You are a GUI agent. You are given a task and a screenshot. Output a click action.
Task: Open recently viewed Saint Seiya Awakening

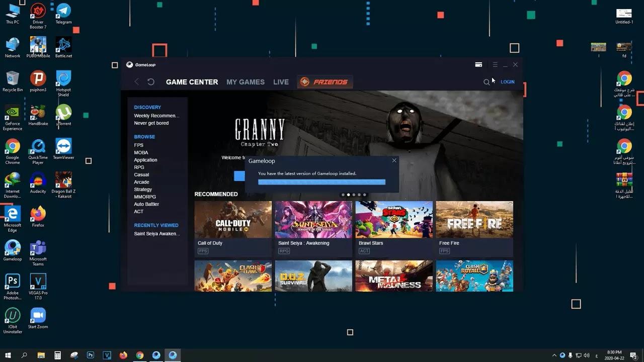pos(157,234)
